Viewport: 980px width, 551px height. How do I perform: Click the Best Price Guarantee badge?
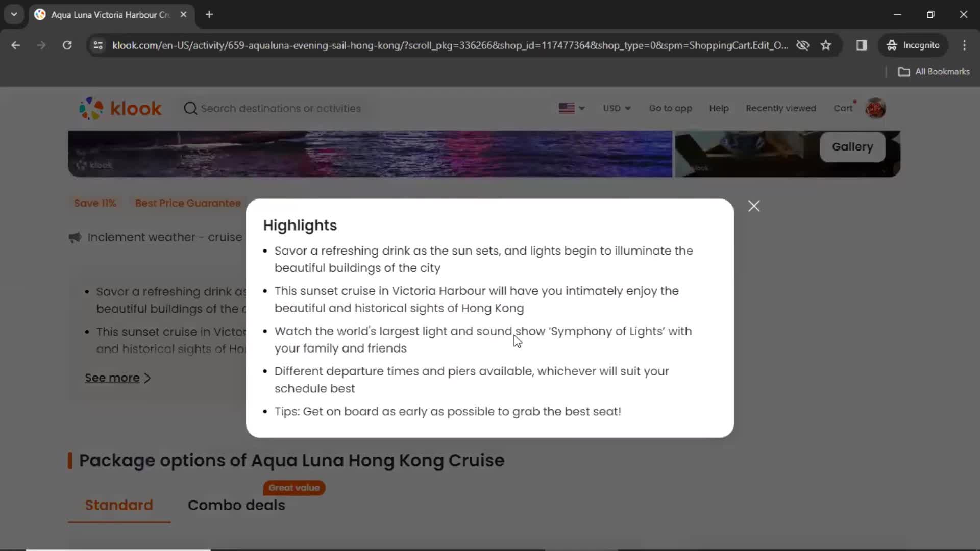[188, 203]
